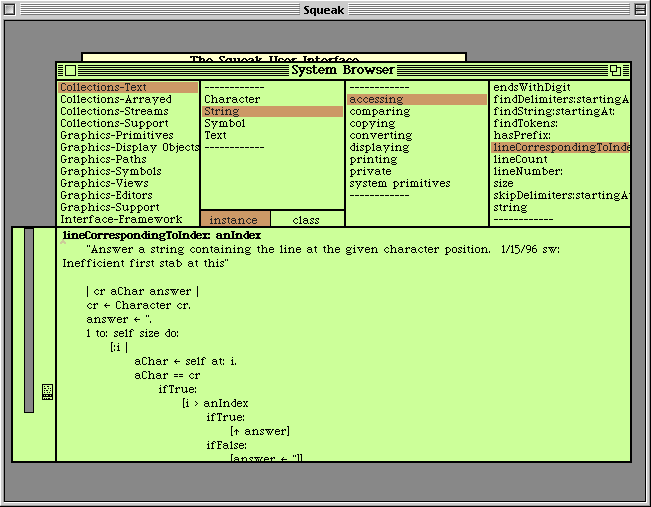Click the code line '1 to: self size do:'
Viewport: 651px width, 507px height.
132,333
